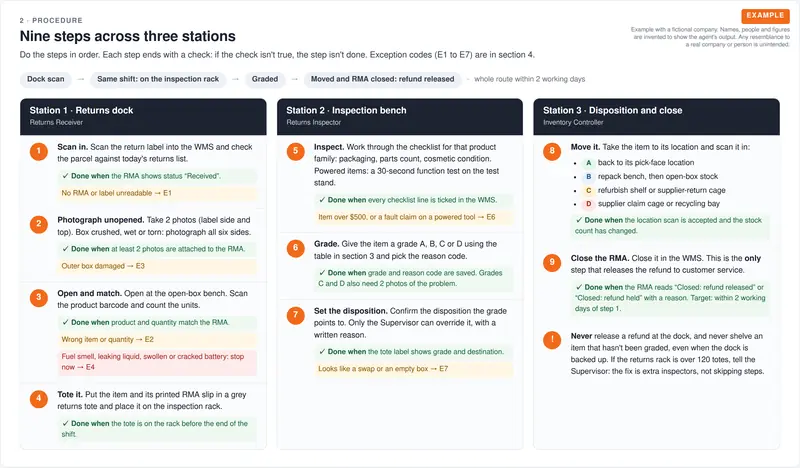Click 'Looks like a swap or an empty box → E7'
Image resolution: width=800 pixels, height=468 pixels.
tap(414, 368)
